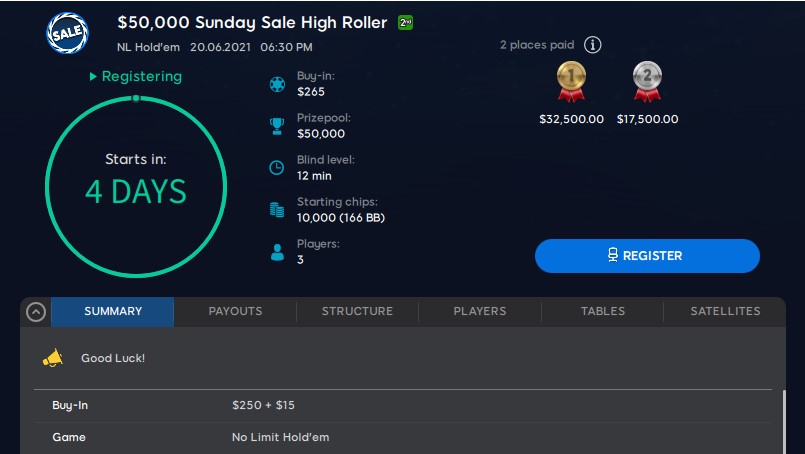
Task: Open the places paid info icon
Action: pyautogui.click(x=593, y=45)
